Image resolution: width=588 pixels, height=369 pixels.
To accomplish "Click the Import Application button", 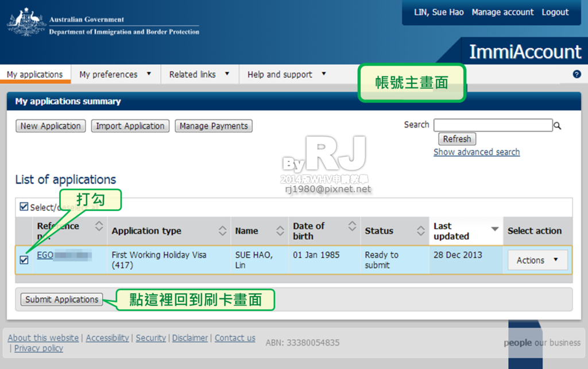I will pos(130,126).
